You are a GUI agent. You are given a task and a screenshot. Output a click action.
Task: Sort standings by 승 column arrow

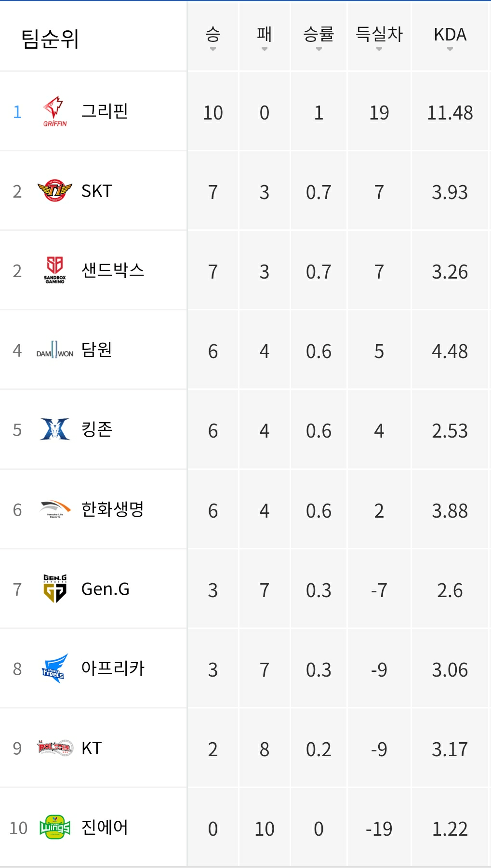(x=213, y=49)
